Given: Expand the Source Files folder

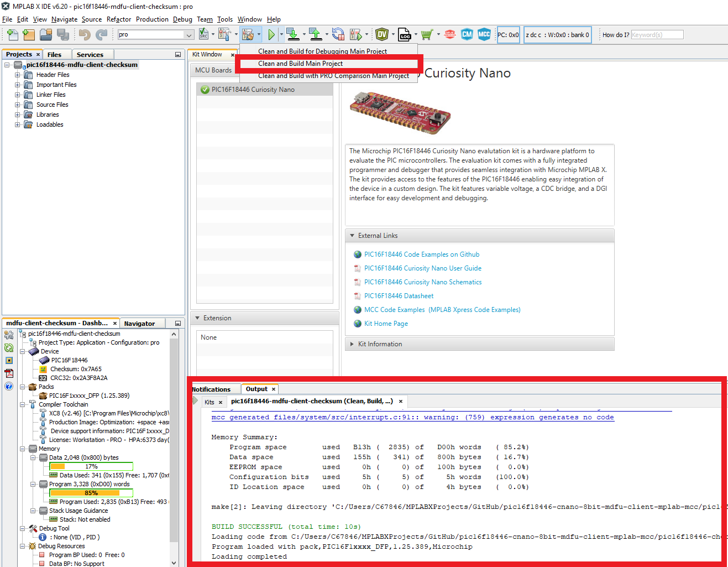Looking at the screenshot, I should (x=18, y=105).
